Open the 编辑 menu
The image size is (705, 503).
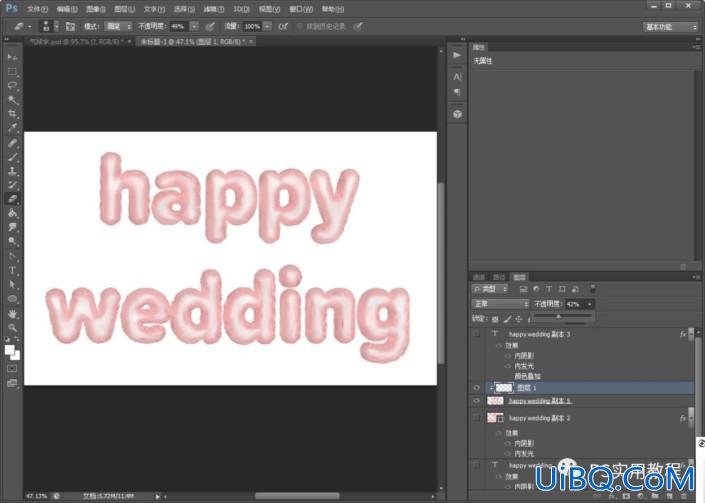coord(67,9)
